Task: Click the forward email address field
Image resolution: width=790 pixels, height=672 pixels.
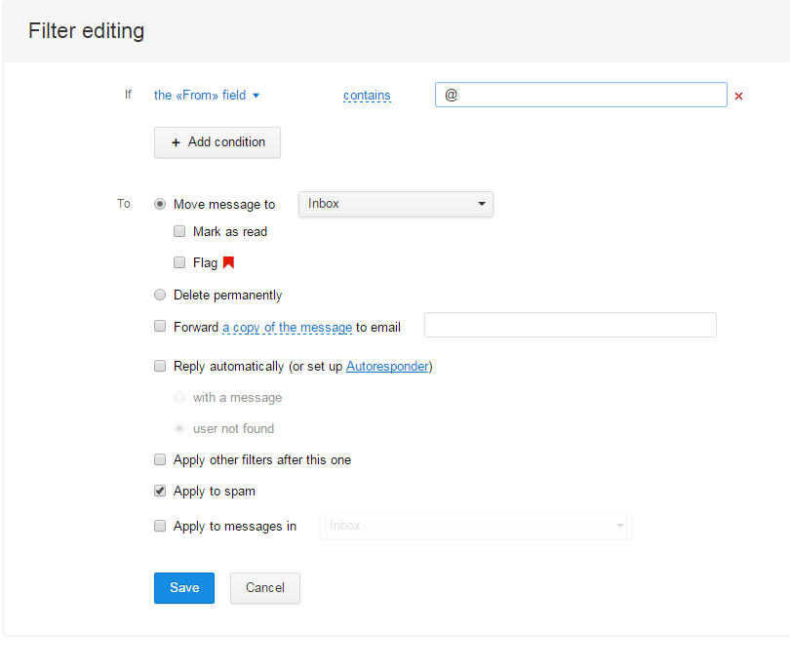Action: (570, 326)
